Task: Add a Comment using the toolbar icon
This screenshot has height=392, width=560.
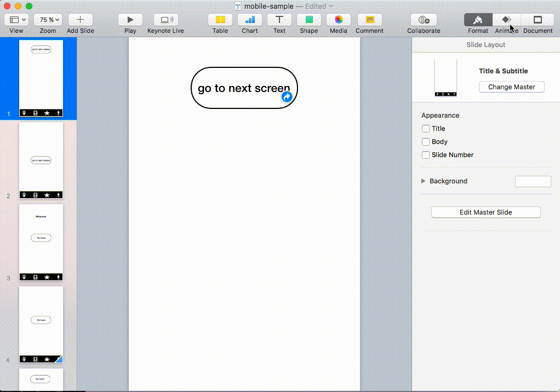Action: (x=370, y=20)
